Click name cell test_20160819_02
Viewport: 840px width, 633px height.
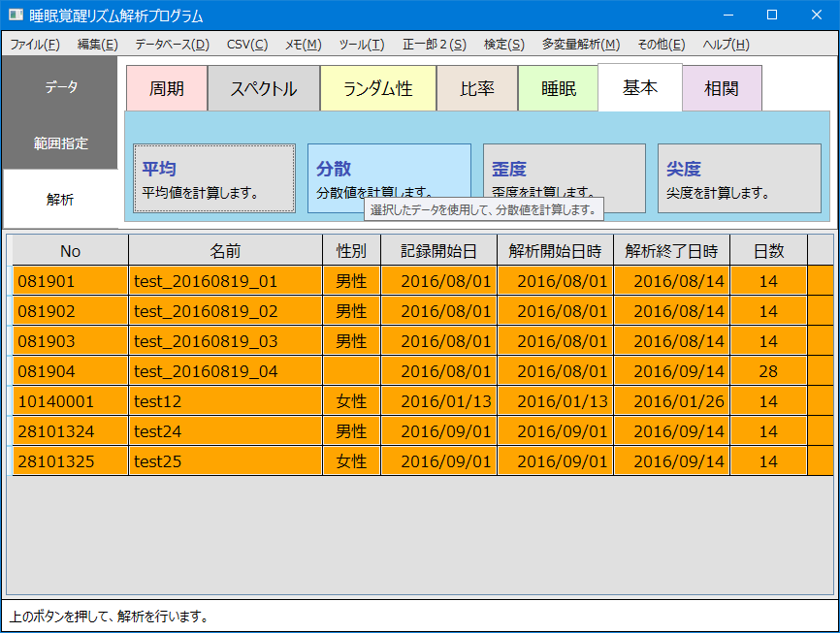(226, 310)
